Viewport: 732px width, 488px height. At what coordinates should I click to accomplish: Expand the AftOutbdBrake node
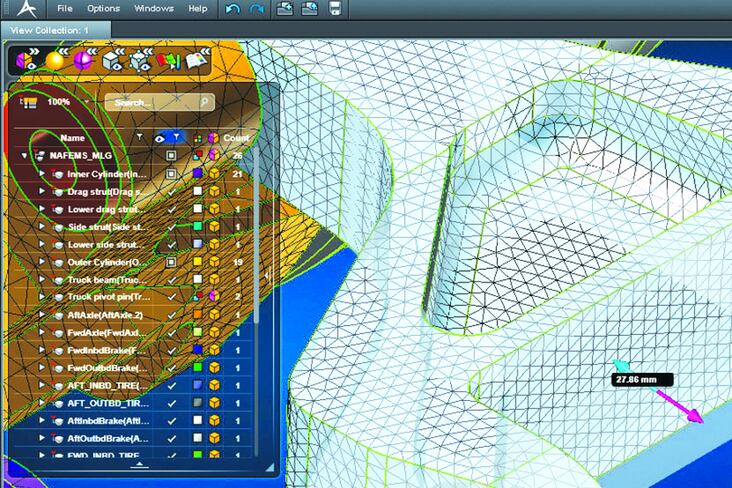42,438
